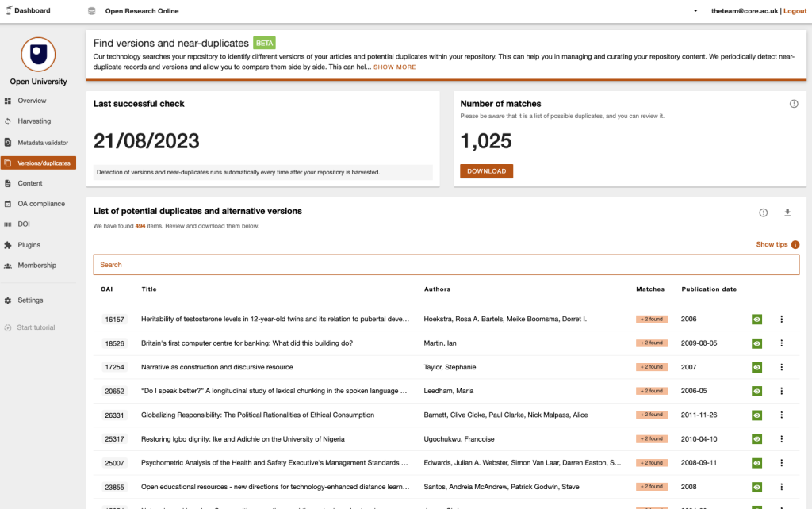Screen dimensions: 812x509
Task: Go to OA compliance in sidebar
Action: point(41,204)
